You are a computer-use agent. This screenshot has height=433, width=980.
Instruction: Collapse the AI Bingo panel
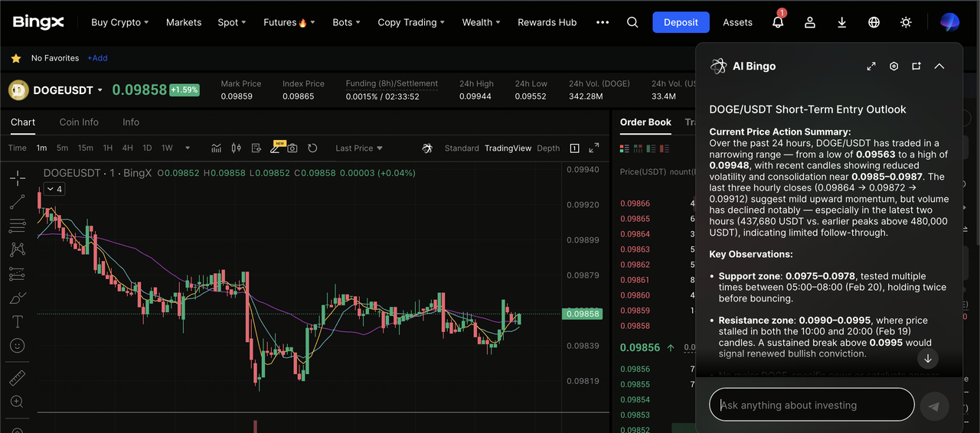click(x=939, y=67)
